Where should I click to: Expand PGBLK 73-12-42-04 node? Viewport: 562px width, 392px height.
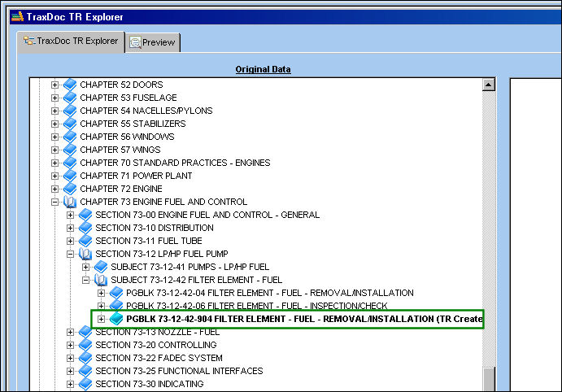tap(101, 293)
